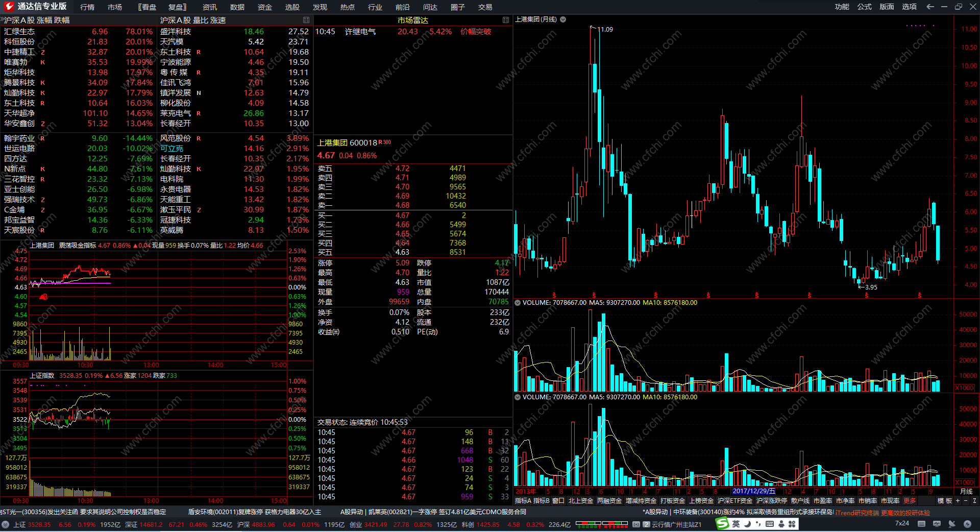Open the 市场 menu
Image resolution: width=980 pixels, height=532 pixels.
point(115,7)
